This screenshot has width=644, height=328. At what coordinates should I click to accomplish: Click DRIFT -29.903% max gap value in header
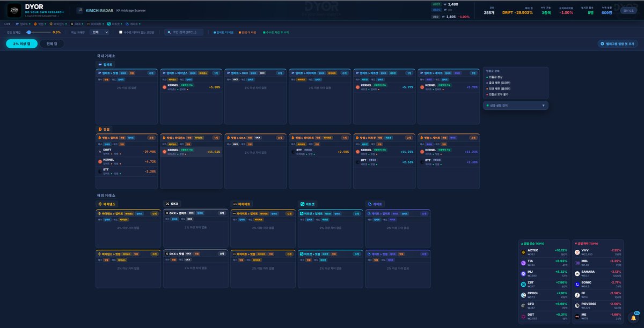click(x=517, y=12)
